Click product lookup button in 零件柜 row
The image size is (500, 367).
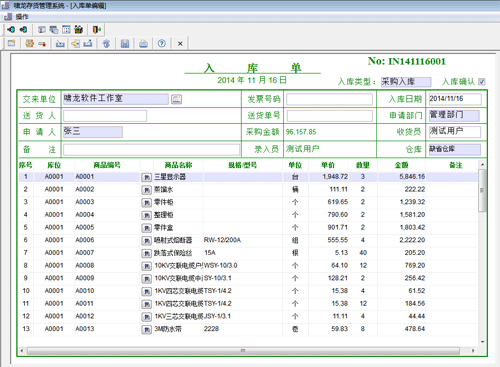(146, 203)
